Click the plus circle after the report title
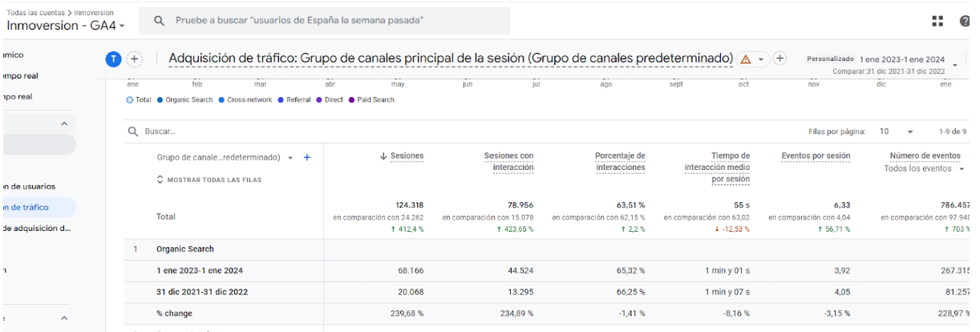This screenshot has width=980, height=332. (780, 59)
